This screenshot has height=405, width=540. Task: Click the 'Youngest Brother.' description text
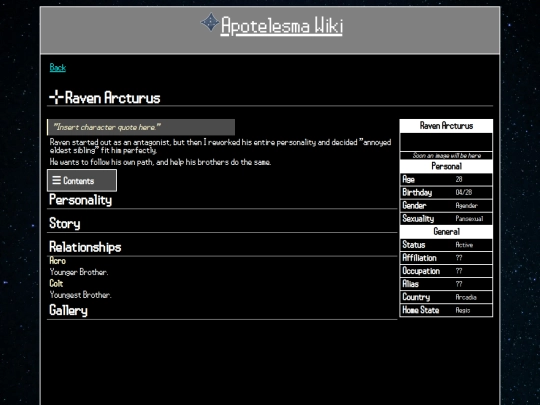(81, 295)
